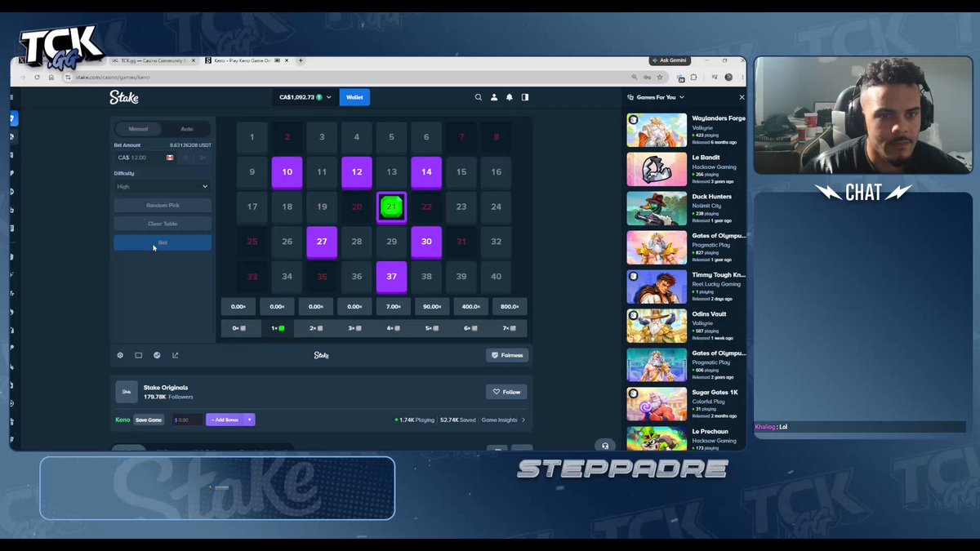The height and width of the screenshot is (551, 980).
Task: Click + Add Bonus button
Action: (x=225, y=420)
